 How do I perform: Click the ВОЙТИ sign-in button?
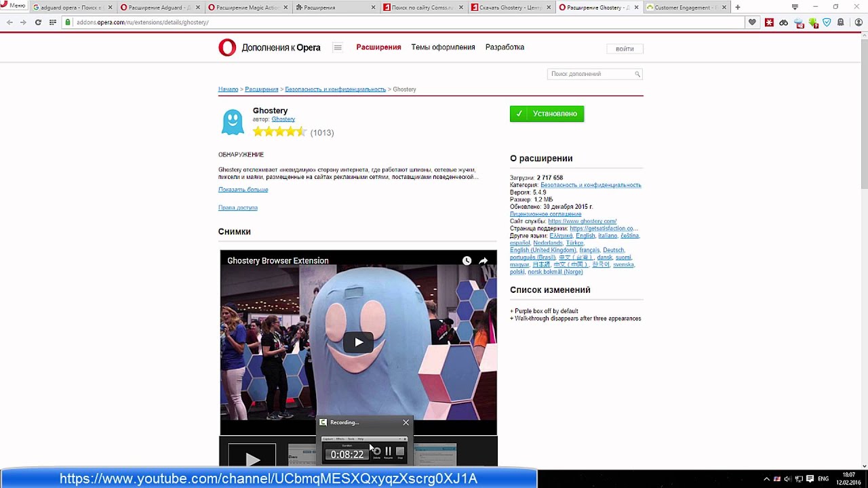(625, 49)
